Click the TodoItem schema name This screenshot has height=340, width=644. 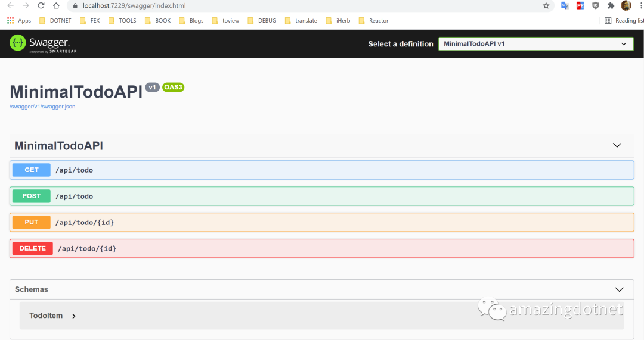(46, 316)
